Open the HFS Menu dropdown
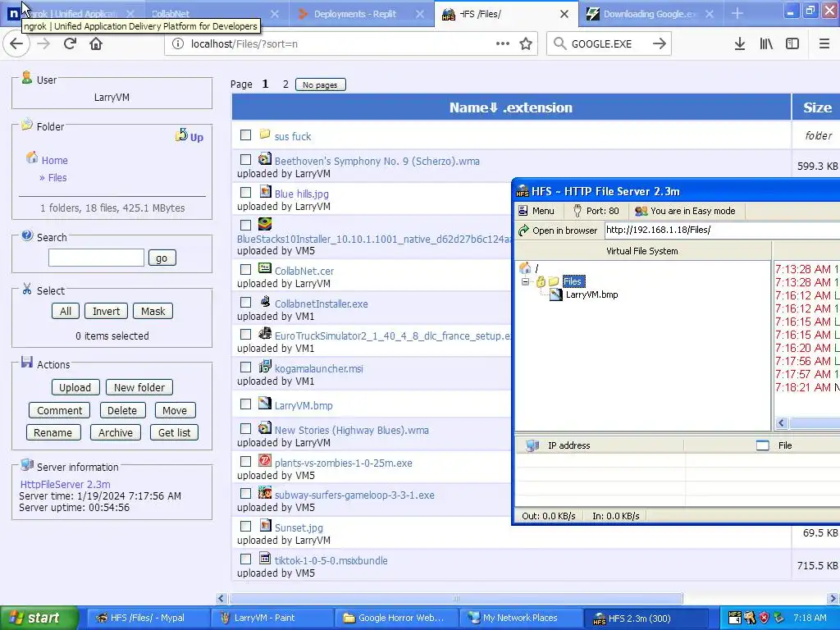840x630 pixels. point(536,211)
